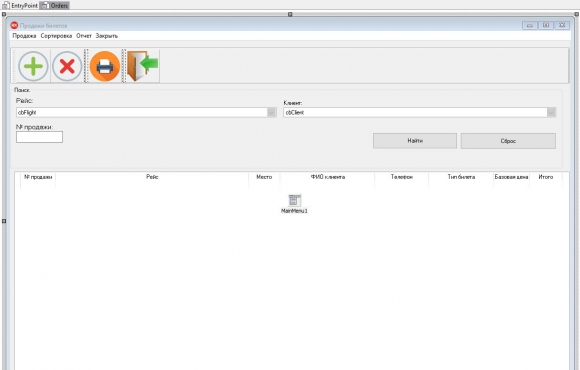Select the MainMenu1 component icon

294,201
